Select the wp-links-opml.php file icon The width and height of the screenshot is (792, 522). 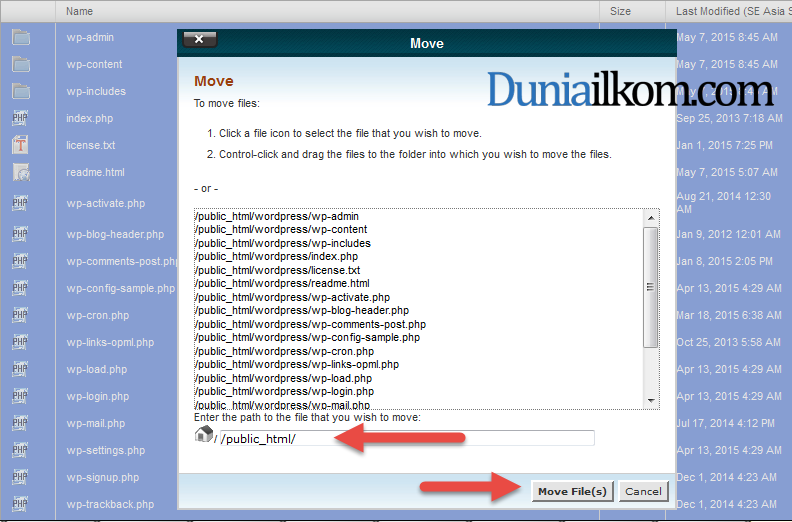[20, 343]
